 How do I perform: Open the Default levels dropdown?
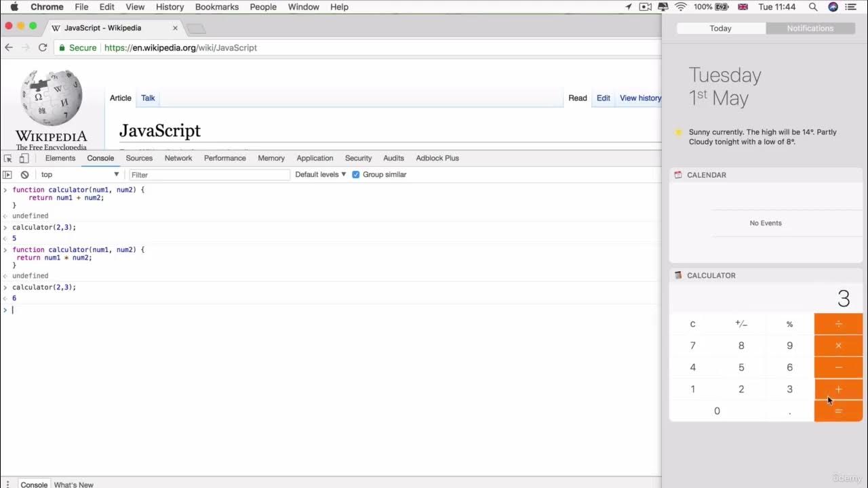coord(321,175)
